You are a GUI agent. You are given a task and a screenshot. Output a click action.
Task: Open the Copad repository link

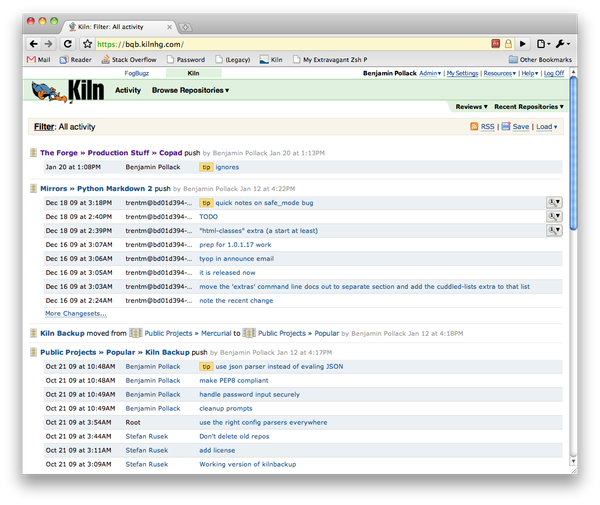pos(171,153)
